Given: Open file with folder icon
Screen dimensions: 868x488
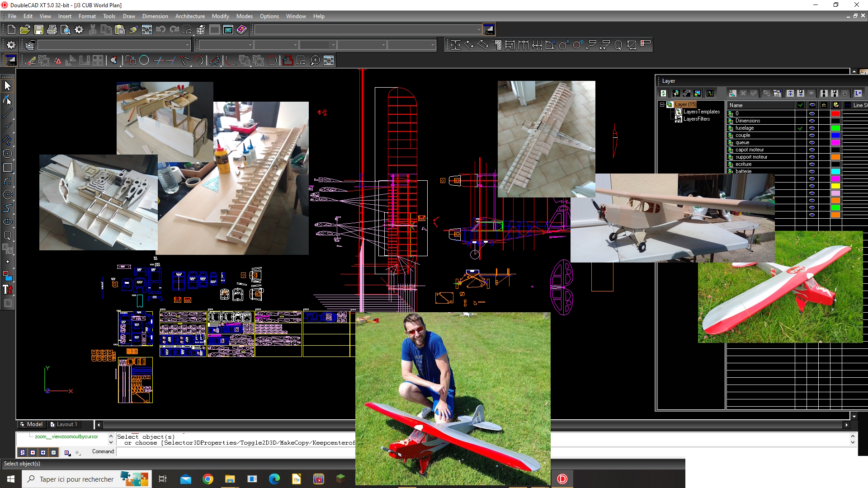Looking at the screenshot, I should click(x=25, y=30).
